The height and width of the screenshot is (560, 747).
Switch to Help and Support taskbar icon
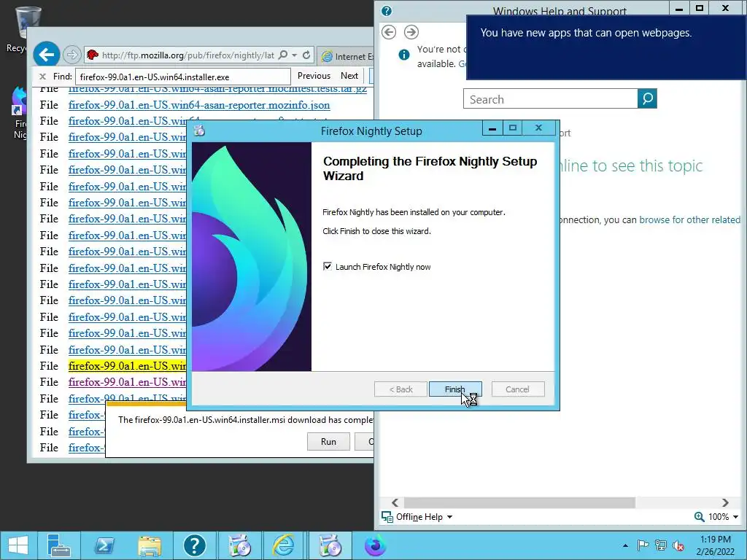(x=194, y=545)
